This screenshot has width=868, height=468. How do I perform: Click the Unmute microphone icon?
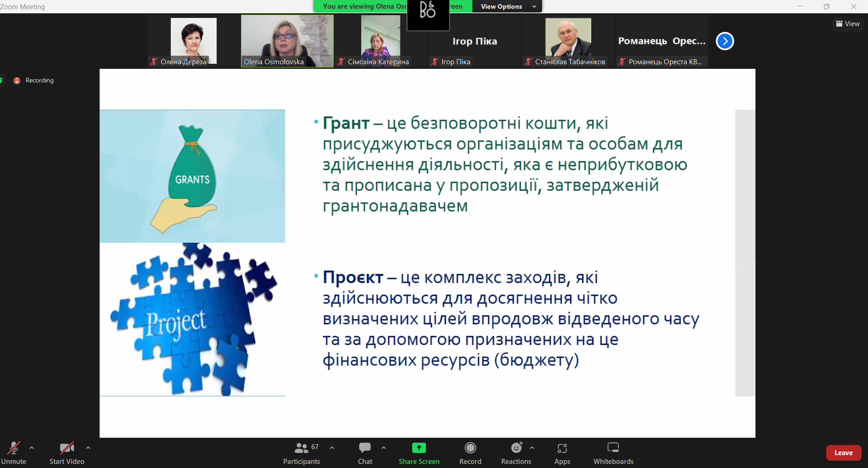14,448
